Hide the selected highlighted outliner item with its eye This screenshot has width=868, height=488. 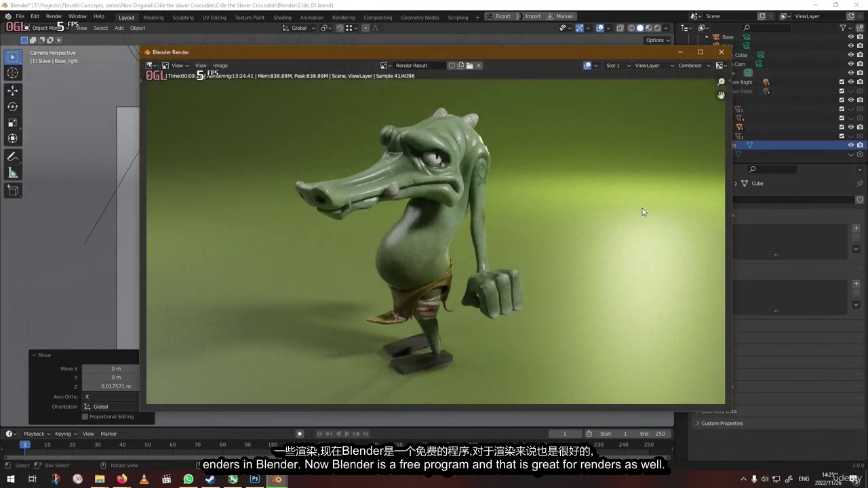[x=851, y=145]
